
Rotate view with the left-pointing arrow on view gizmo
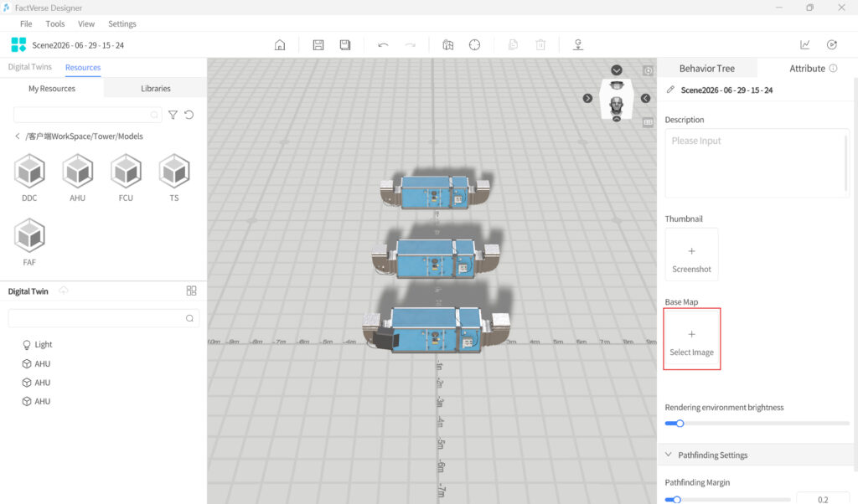tap(646, 99)
